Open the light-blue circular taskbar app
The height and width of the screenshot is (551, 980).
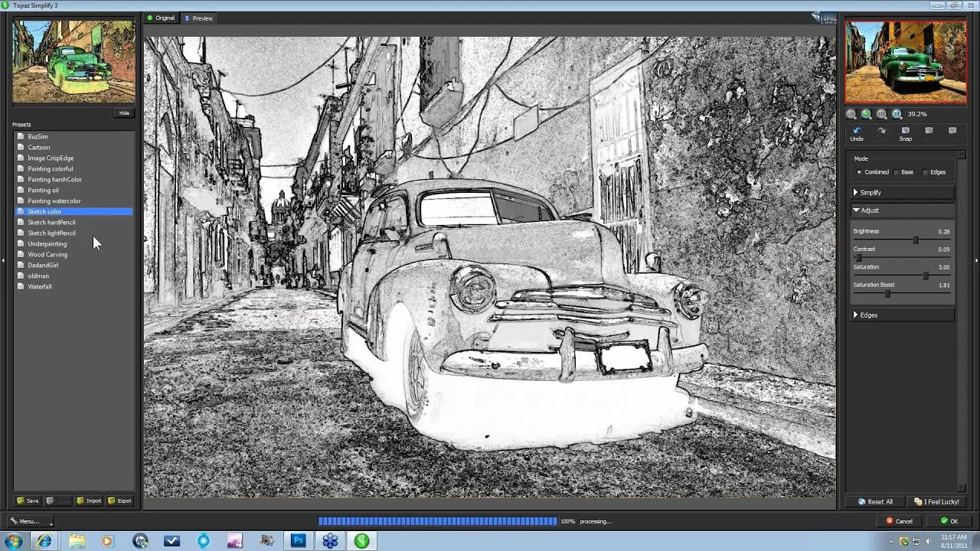tap(203, 541)
